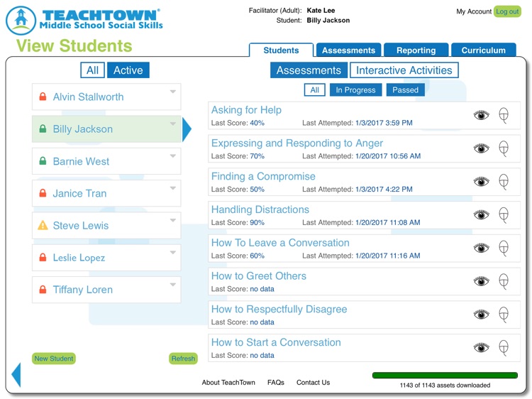Image resolution: width=532 pixels, height=399 pixels.
Task: Switch to the Students top tab
Action: (x=281, y=50)
